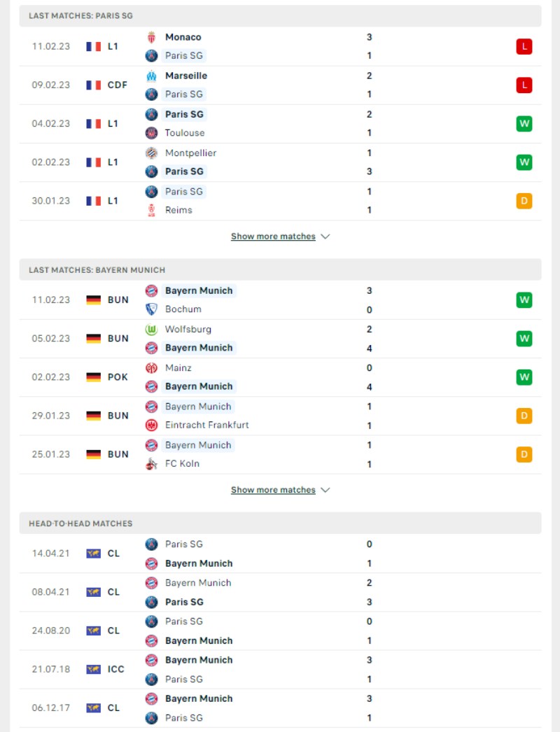Click the Last Matches: Bayern Munich header
The image size is (560, 732).
click(280, 270)
